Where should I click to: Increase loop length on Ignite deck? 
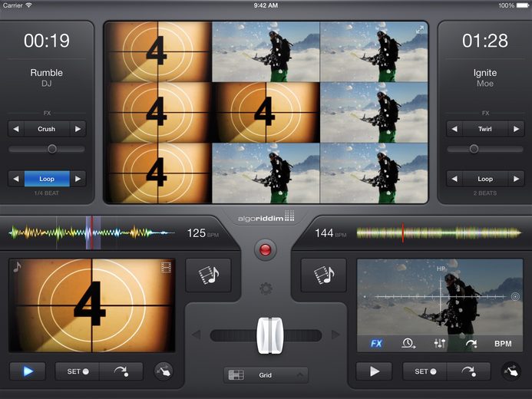click(x=517, y=179)
